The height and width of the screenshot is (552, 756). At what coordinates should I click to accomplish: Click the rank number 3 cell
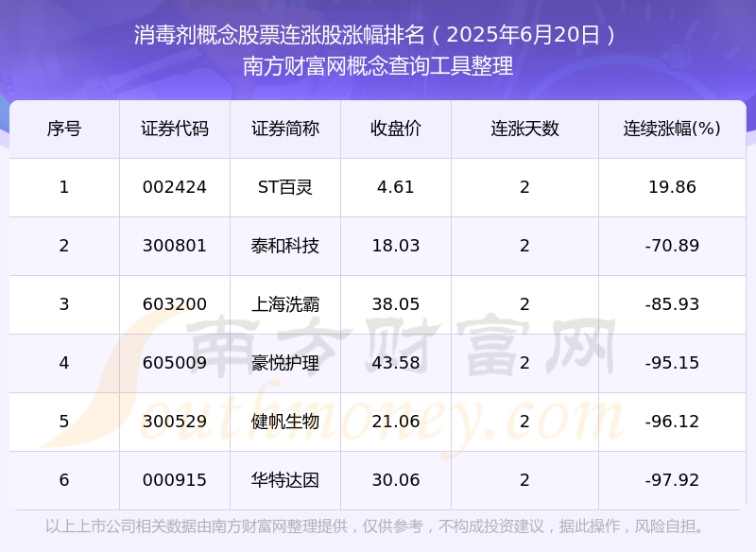tap(64, 304)
